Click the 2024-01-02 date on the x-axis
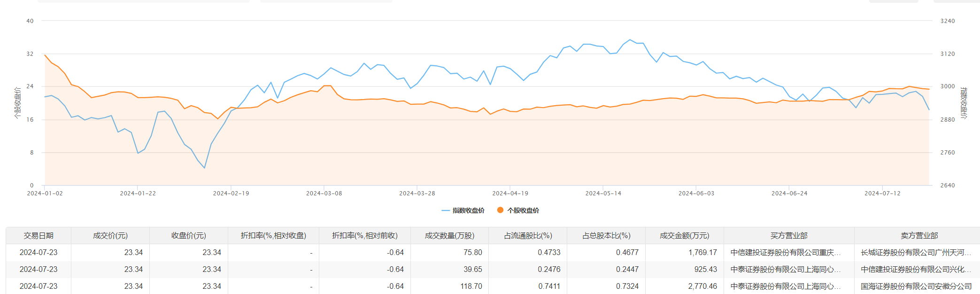This screenshot has width=980, height=294. [45, 193]
